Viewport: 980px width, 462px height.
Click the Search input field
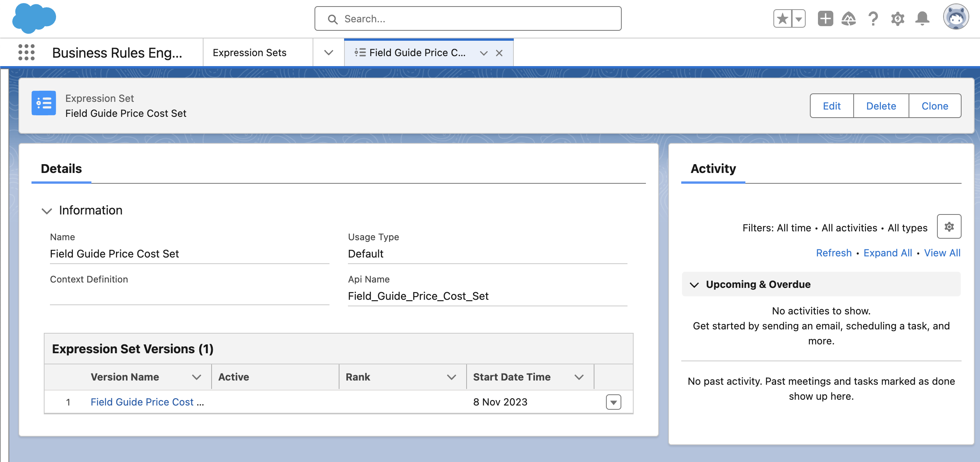(x=469, y=19)
